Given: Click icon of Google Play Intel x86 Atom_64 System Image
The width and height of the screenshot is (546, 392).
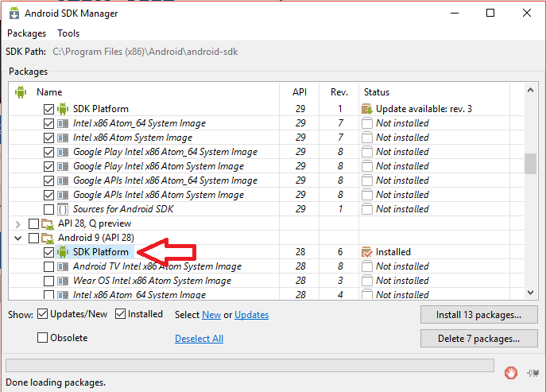Looking at the screenshot, I should coord(63,152).
